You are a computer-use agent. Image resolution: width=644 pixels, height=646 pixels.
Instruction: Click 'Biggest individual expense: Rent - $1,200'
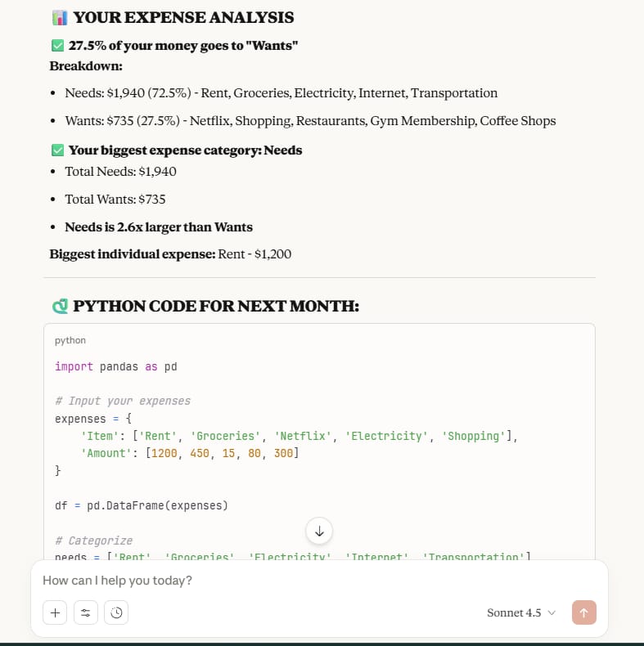(170, 254)
